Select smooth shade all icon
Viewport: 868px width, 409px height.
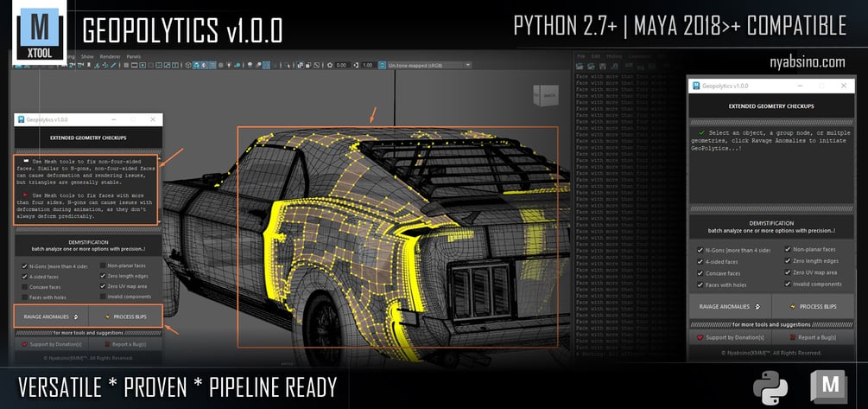coord(196,65)
